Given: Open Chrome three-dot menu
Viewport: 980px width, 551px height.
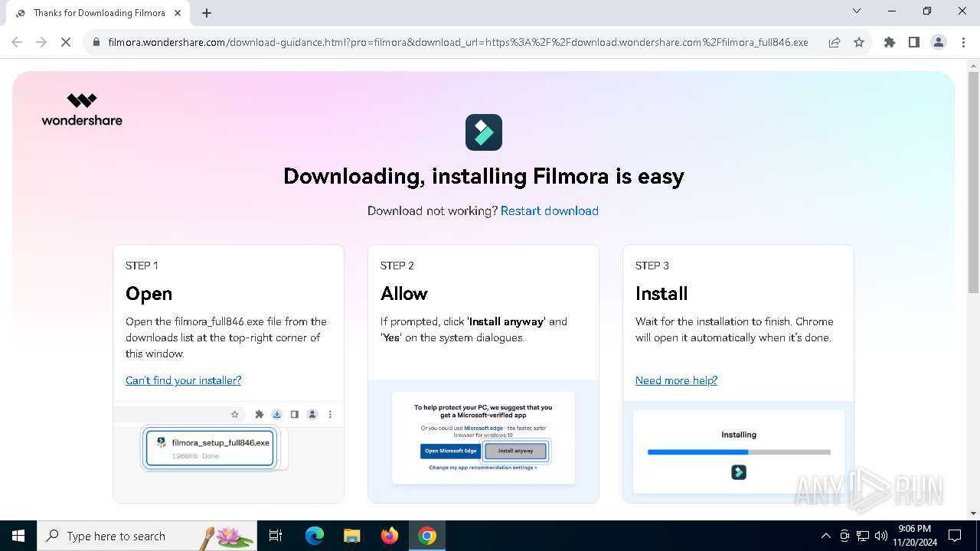Looking at the screenshot, I should 963,42.
